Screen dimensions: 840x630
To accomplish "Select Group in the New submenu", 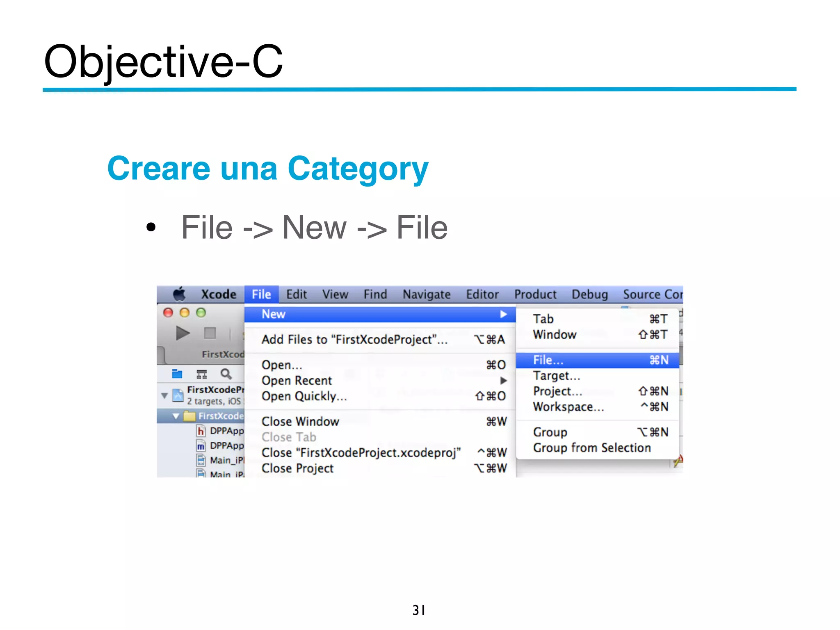I will pos(598,432).
